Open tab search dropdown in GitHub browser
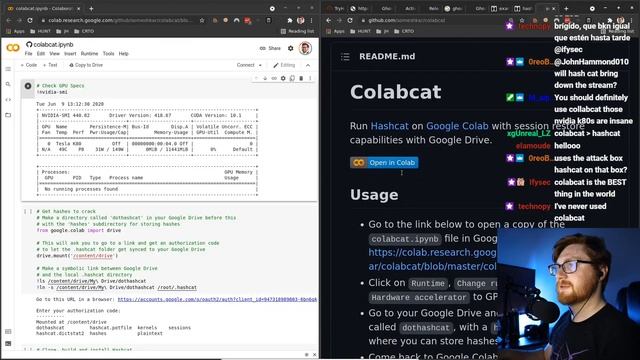The height and width of the screenshot is (360, 640). click(x=592, y=8)
